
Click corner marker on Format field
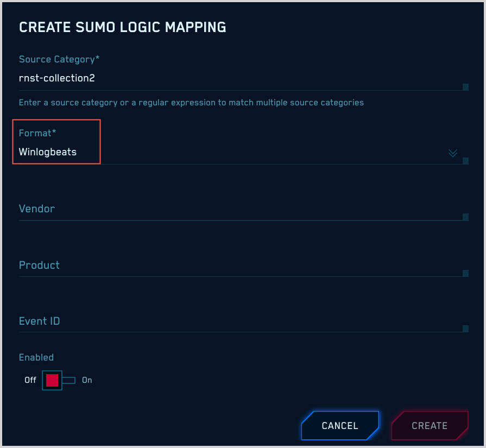465,161
